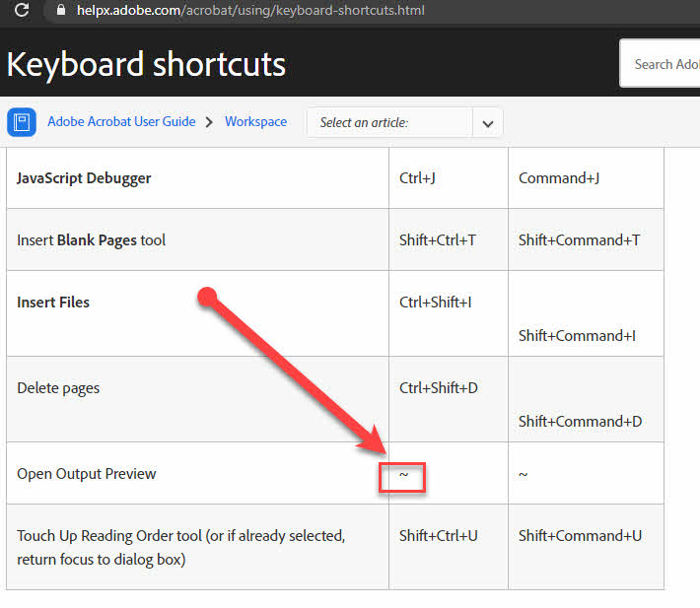Click the tilde in Open Output Preview Windows column
700x608 pixels.
click(403, 474)
